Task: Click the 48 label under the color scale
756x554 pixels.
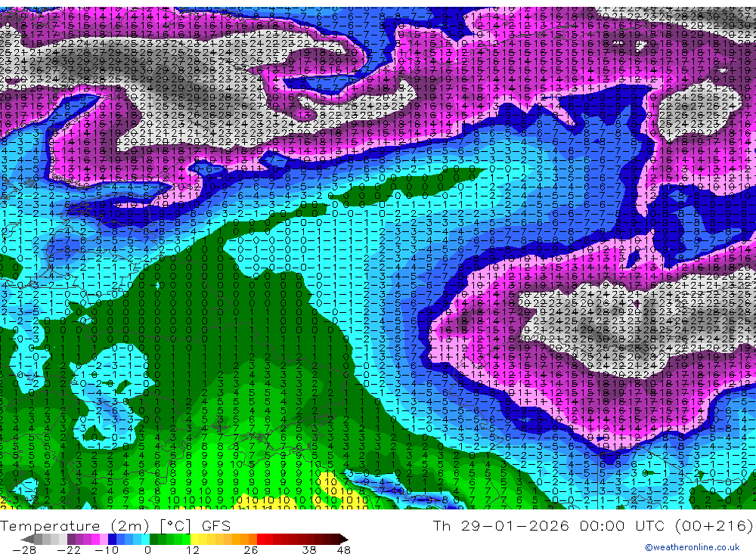Action: point(344,549)
